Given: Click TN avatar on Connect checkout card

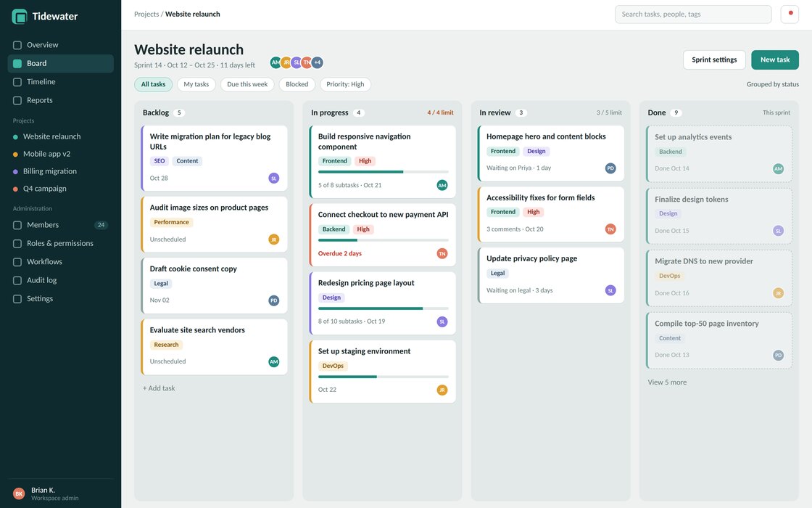Looking at the screenshot, I should (x=442, y=253).
